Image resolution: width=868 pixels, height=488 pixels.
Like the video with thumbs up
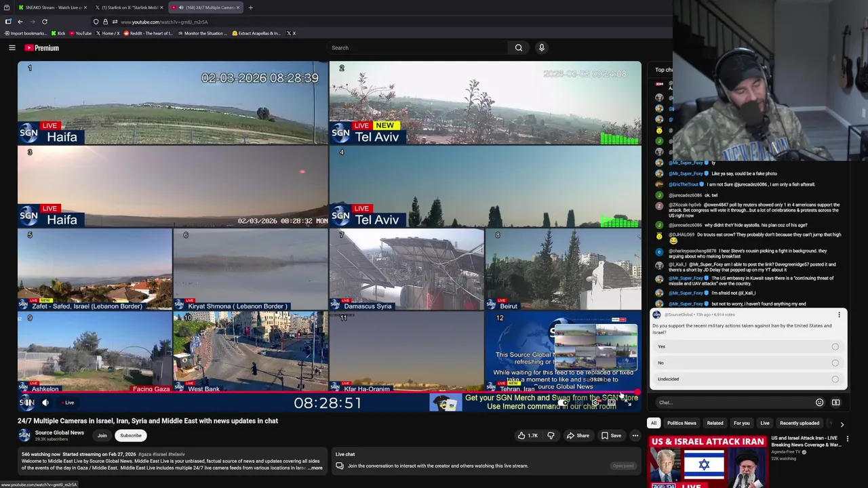coord(528,435)
